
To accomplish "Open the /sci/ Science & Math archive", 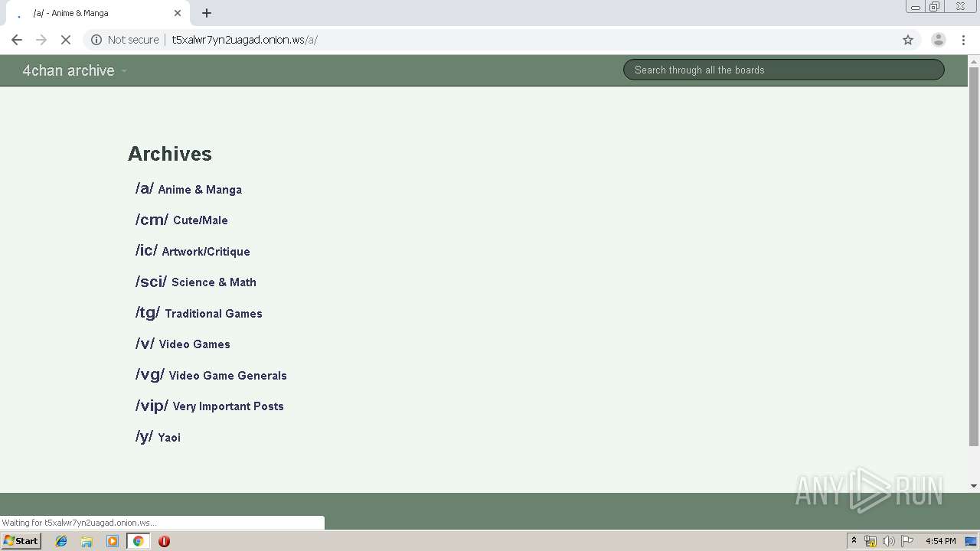I will tap(196, 282).
